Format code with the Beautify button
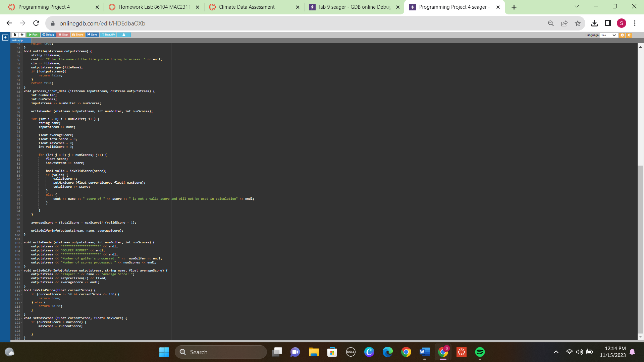This screenshot has width=644, height=362. [108, 35]
